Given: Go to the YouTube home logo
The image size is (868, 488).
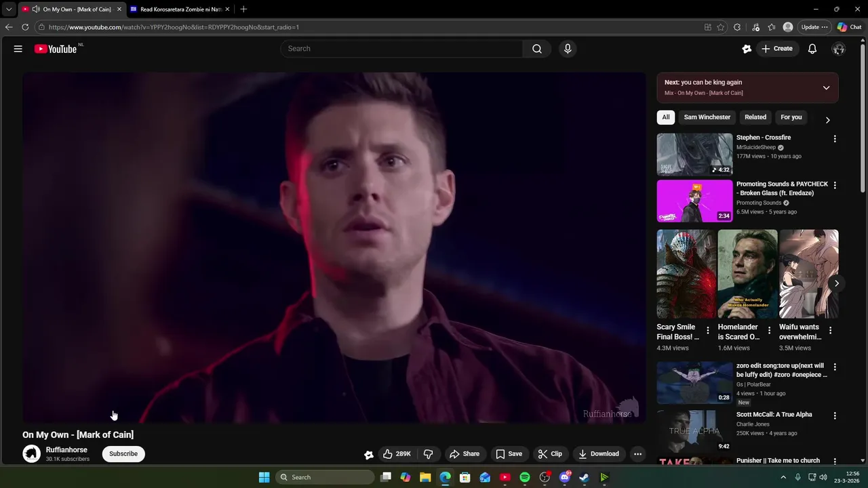Looking at the screenshot, I should coord(56,49).
